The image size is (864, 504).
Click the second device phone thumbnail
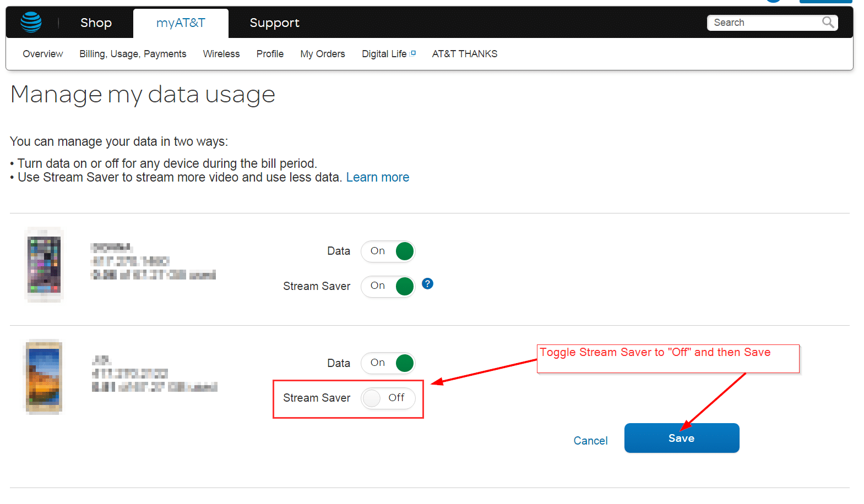pyautogui.click(x=44, y=377)
